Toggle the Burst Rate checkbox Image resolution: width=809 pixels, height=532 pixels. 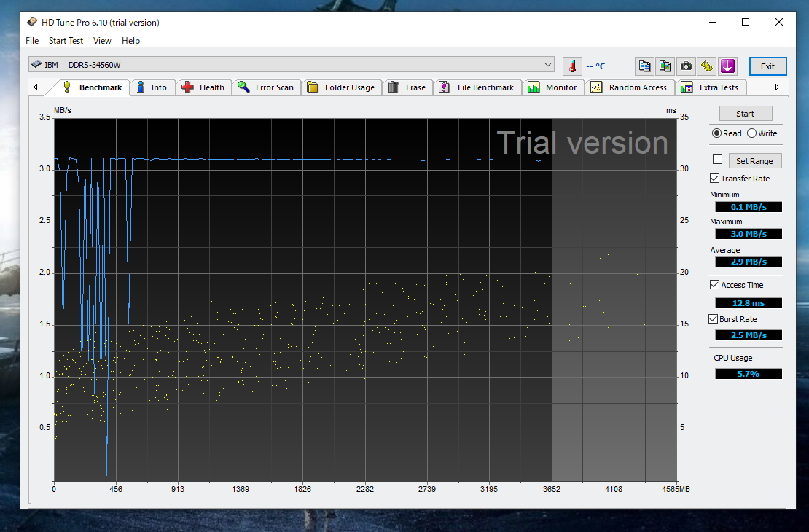click(x=714, y=319)
